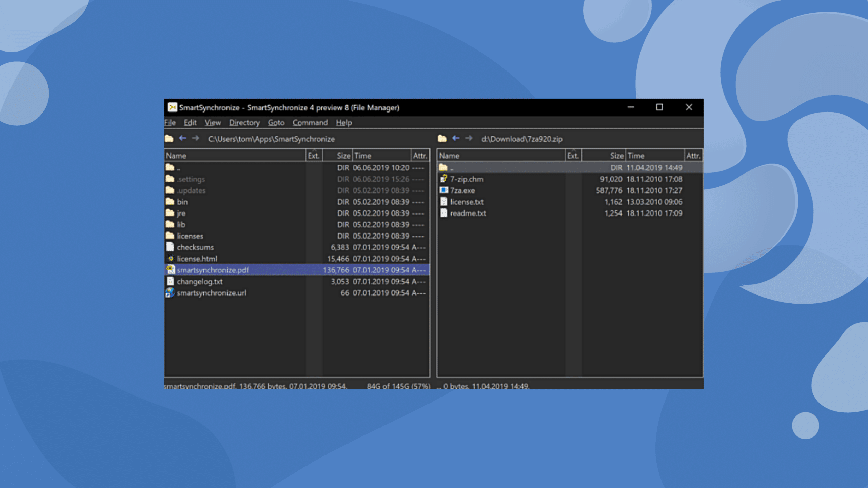Click the folder name '.updates'

pos(191,190)
